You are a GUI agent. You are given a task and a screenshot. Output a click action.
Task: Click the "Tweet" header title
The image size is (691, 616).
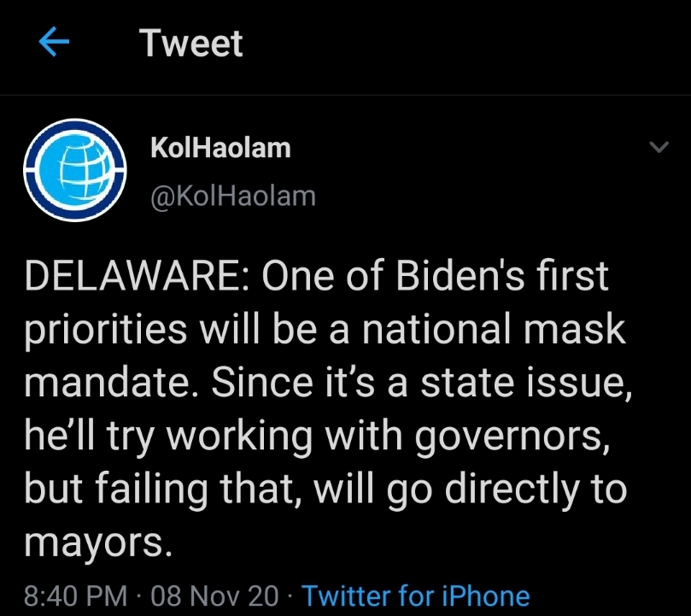coord(191,43)
